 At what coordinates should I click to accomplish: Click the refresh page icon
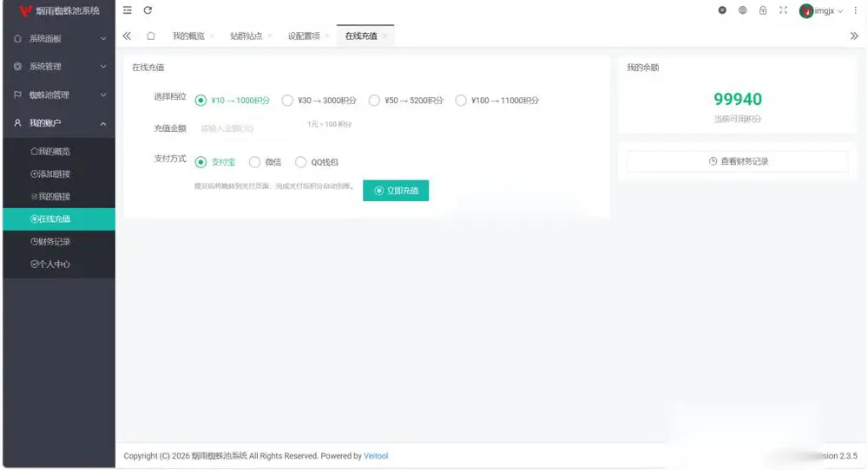[x=148, y=10]
